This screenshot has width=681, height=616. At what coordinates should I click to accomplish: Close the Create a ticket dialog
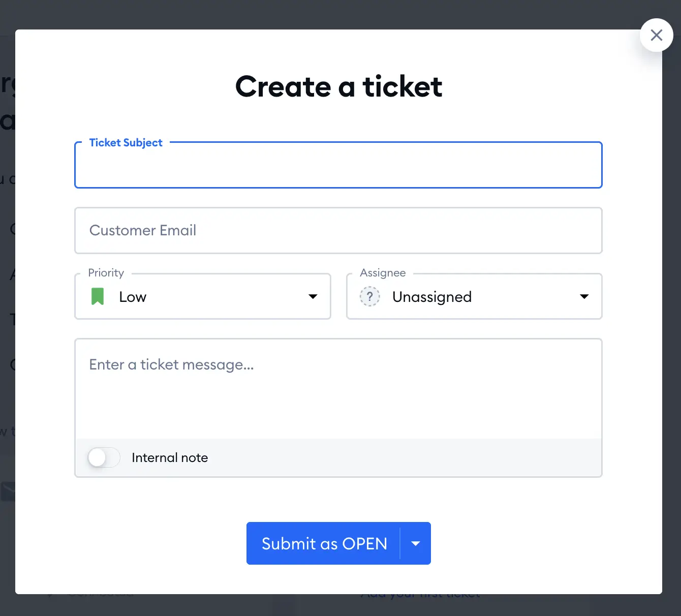656,35
